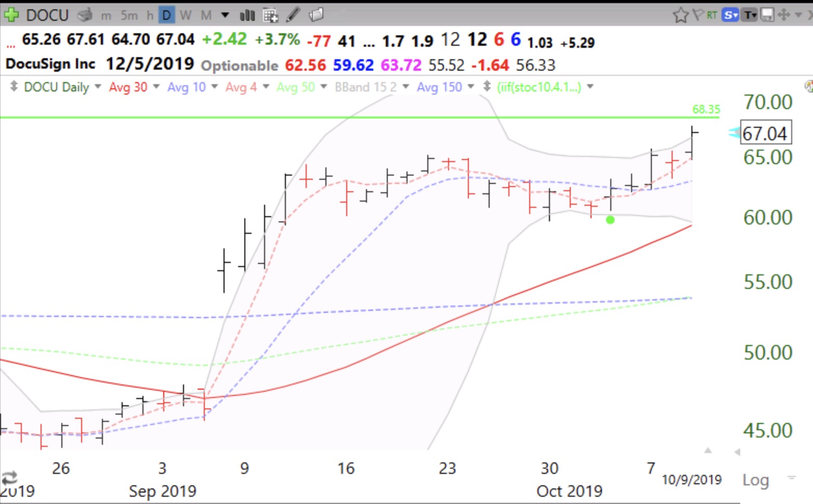Open the chart style bars icon
The height and width of the screenshot is (504, 813).
click(x=247, y=15)
